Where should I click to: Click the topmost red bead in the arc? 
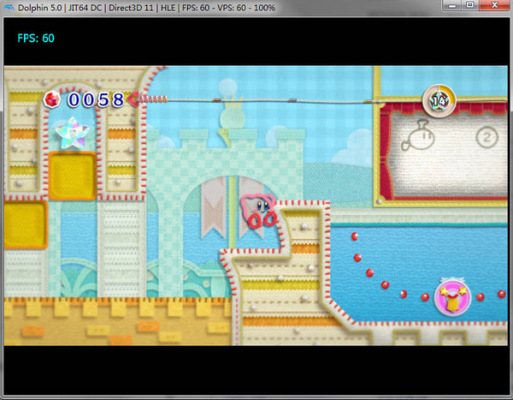(355, 236)
